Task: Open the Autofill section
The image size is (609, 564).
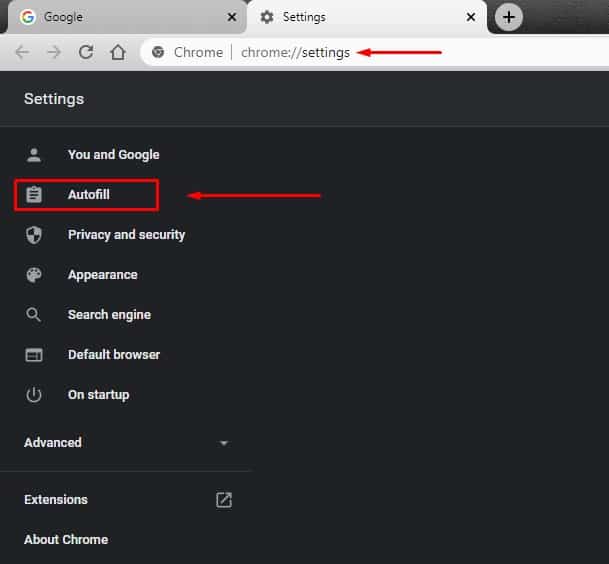Action: (x=87, y=195)
